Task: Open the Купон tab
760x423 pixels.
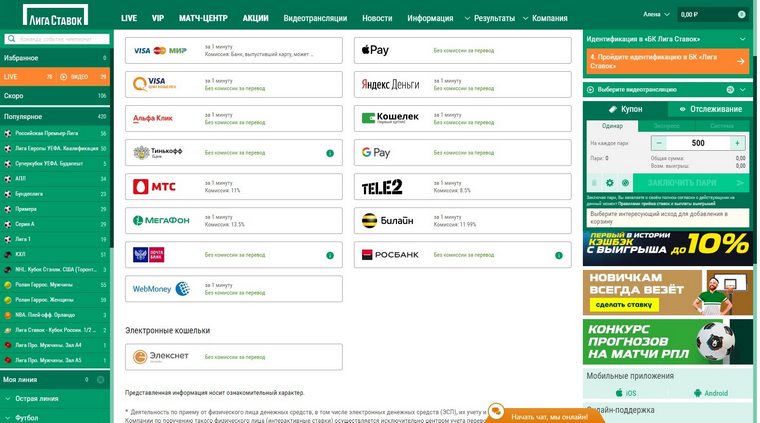Action: point(625,110)
